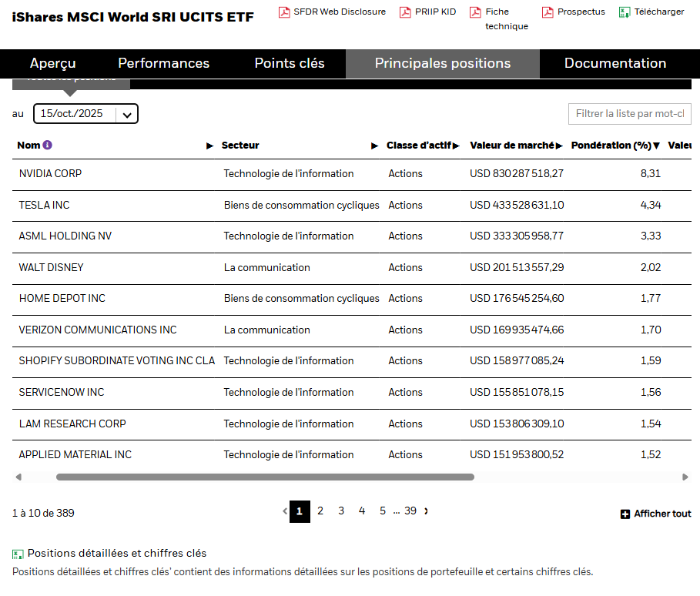Jump to last page 39

tap(410, 511)
